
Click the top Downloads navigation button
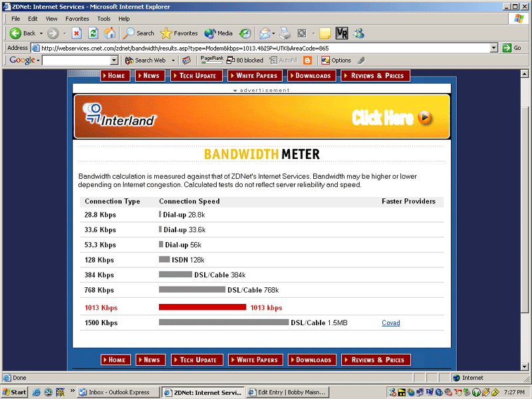tap(313, 76)
